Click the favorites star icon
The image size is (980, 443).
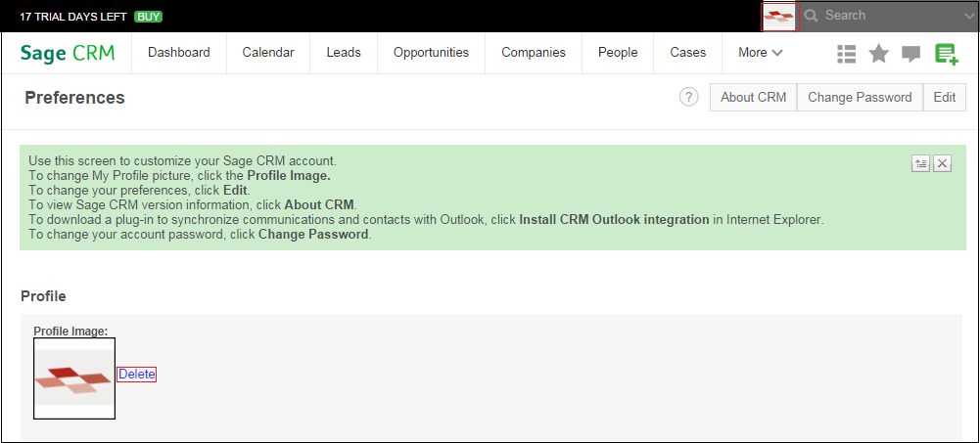pyautogui.click(x=879, y=54)
